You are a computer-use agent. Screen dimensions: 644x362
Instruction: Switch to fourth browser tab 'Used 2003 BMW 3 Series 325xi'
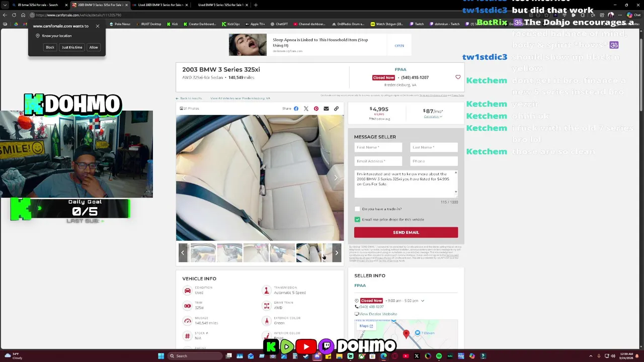point(220,5)
